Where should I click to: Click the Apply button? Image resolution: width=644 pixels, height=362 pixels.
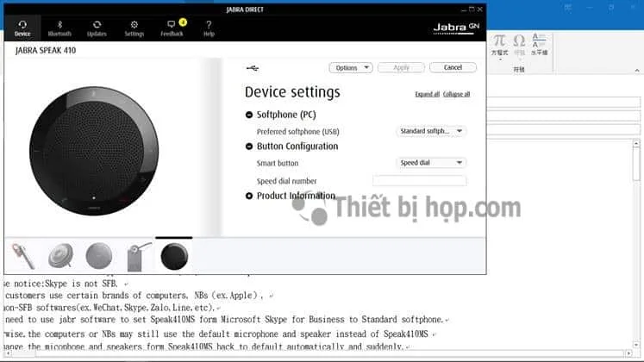point(401,68)
